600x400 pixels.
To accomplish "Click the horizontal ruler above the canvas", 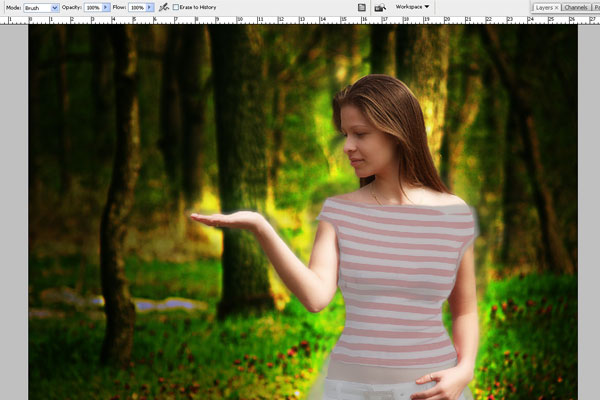I will pos(300,19).
